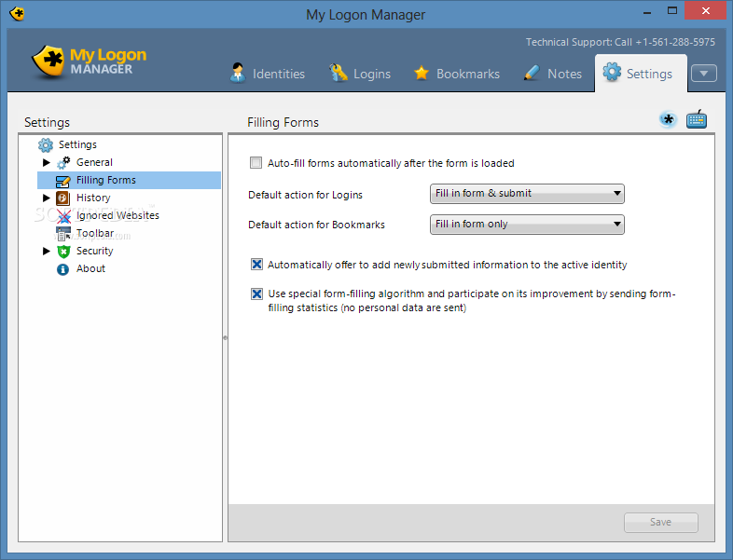
Task: Expand the General tree node arrow
Action: point(47,162)
